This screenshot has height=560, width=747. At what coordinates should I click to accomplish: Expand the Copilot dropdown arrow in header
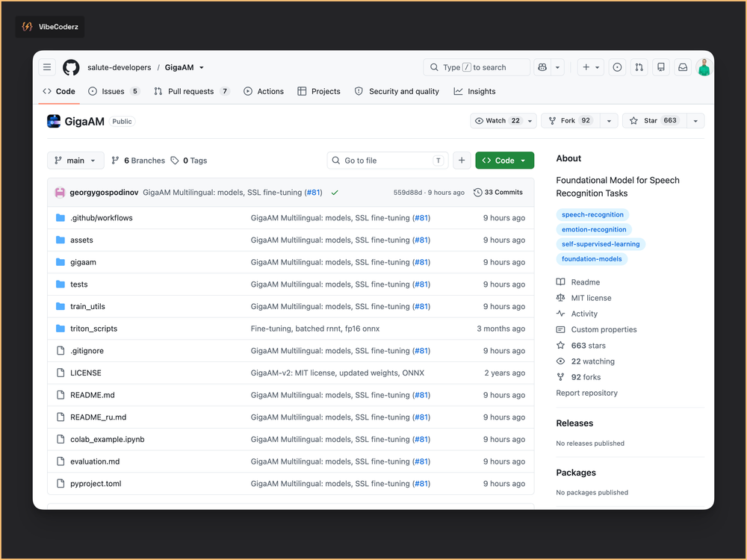coord(557,67)
